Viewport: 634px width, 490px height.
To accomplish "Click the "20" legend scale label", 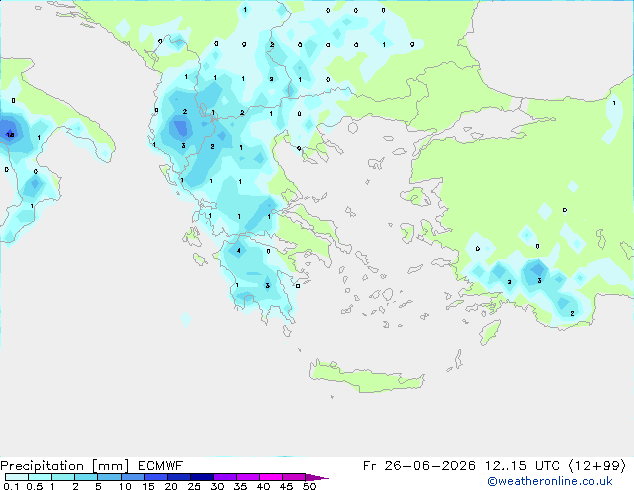I will 171,486.
